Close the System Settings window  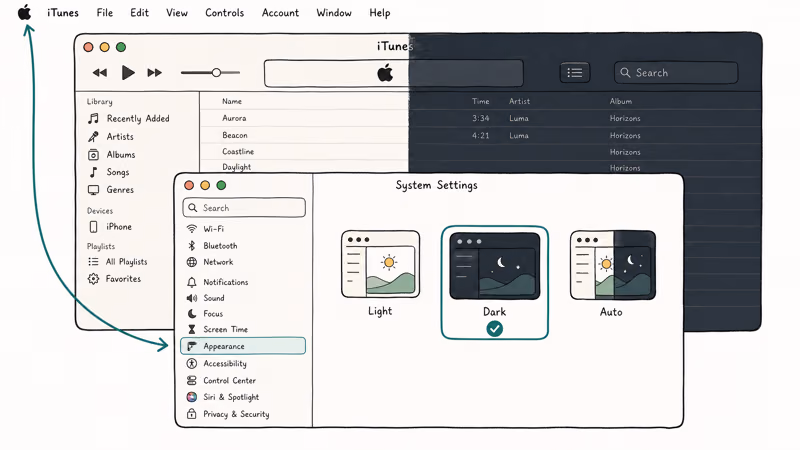[x=189, y=185]
